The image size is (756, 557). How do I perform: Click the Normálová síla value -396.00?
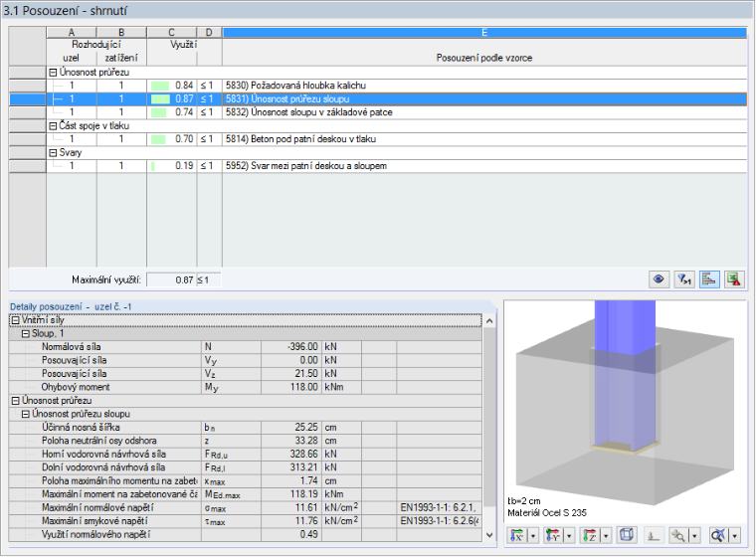291,347
